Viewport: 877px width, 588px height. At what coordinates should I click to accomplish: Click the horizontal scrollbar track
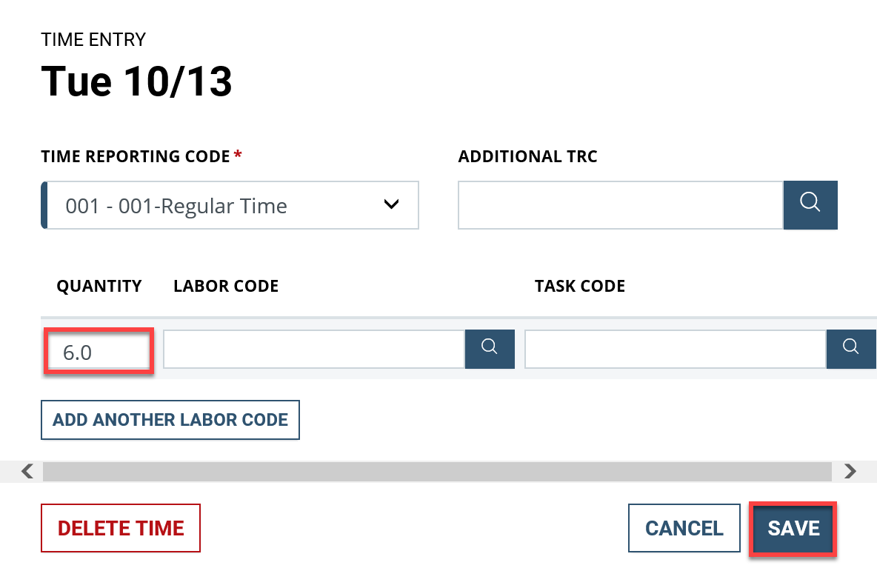[437, 471]
